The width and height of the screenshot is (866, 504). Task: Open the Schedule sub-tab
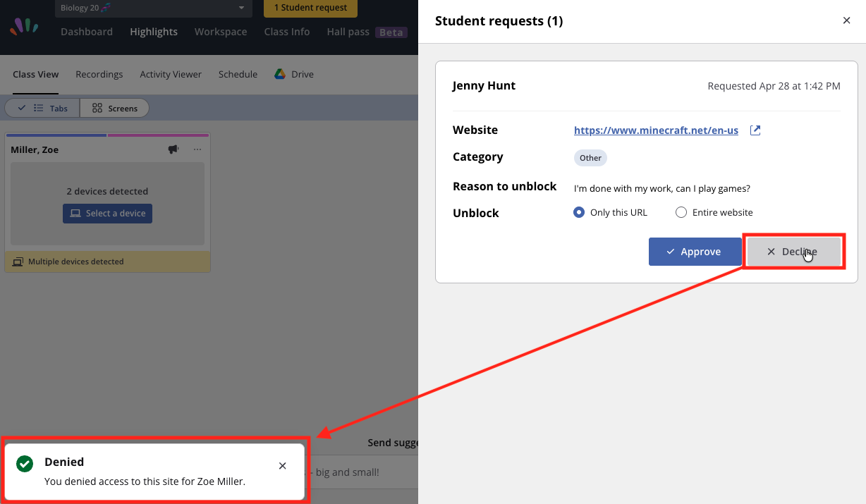pos(238,74)
